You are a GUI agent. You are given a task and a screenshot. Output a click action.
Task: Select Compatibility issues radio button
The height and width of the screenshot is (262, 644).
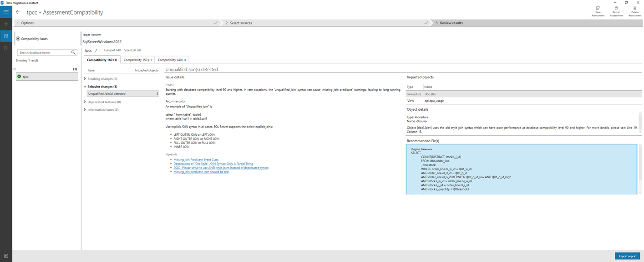pos(18,39)
